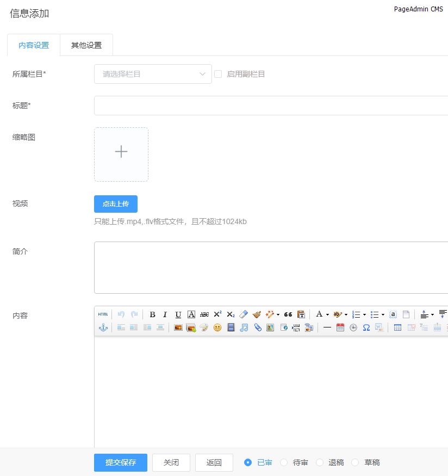Click the 提交保存 button

[x=120, y=462]
